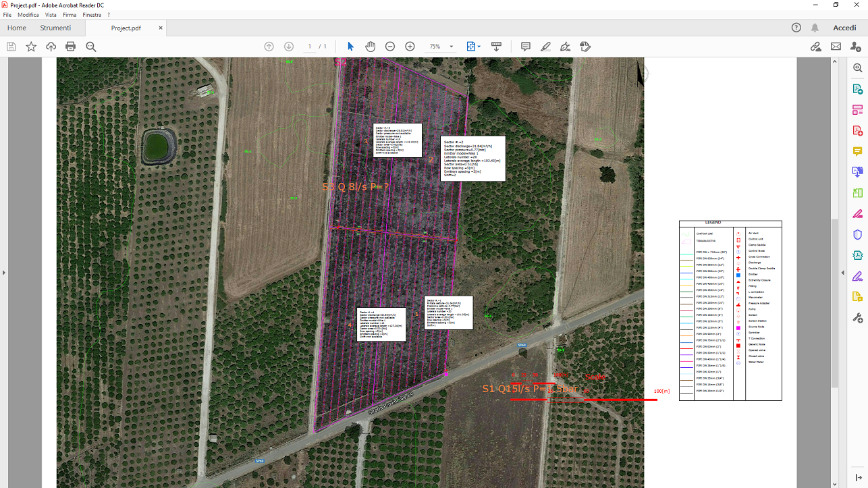Open the Modifica menu
The width and height of the screenshot is (868, 488).
(x=28, y=14)
